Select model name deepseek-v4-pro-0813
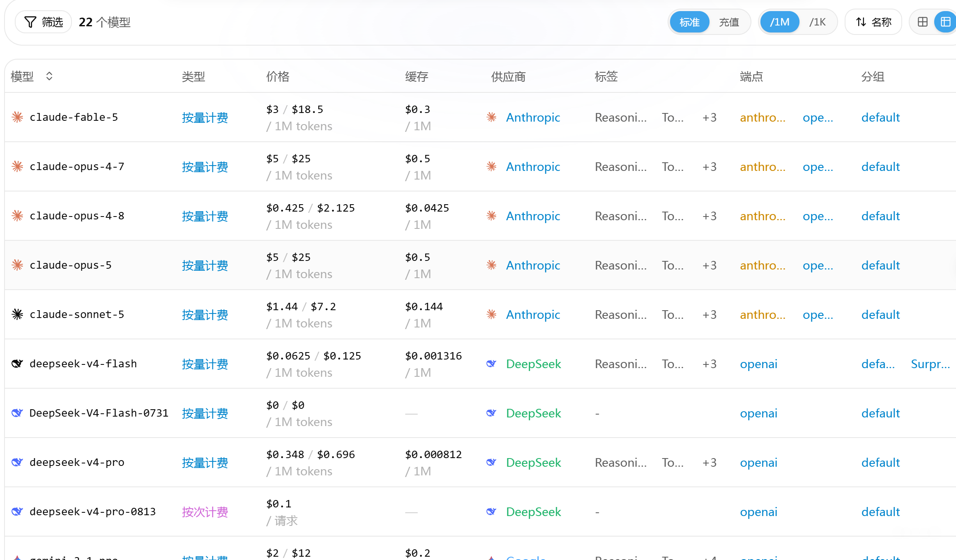 (92, 512)
